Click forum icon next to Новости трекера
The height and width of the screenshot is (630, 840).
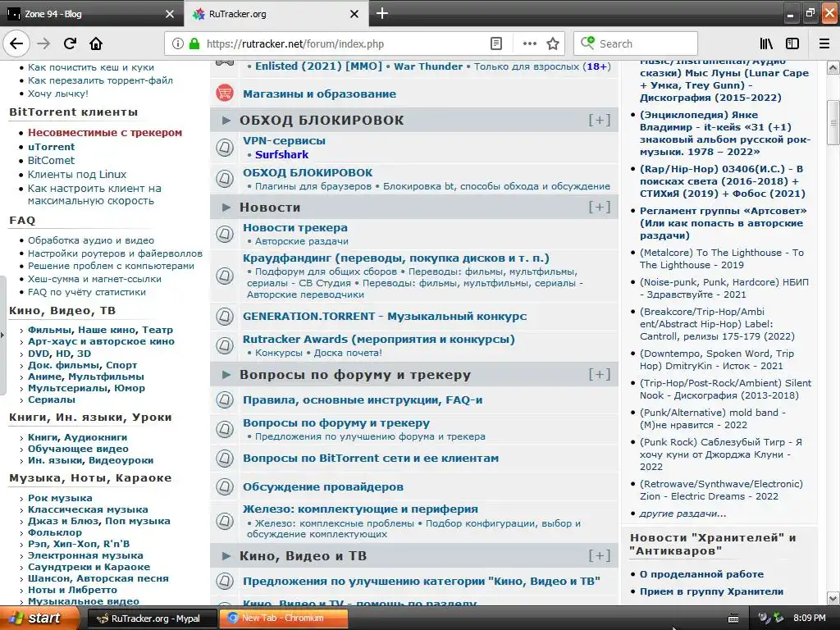click(x=225, y=234)
